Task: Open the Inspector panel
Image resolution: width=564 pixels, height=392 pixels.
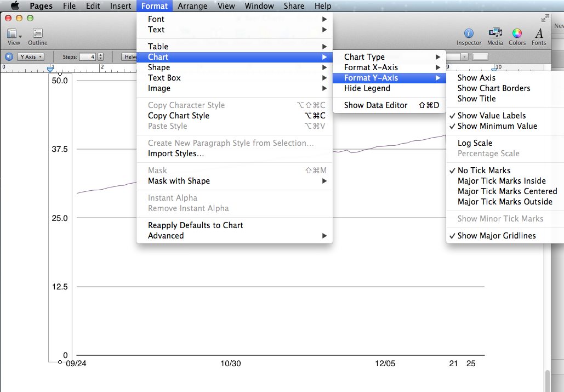Action: coord(469,37)
